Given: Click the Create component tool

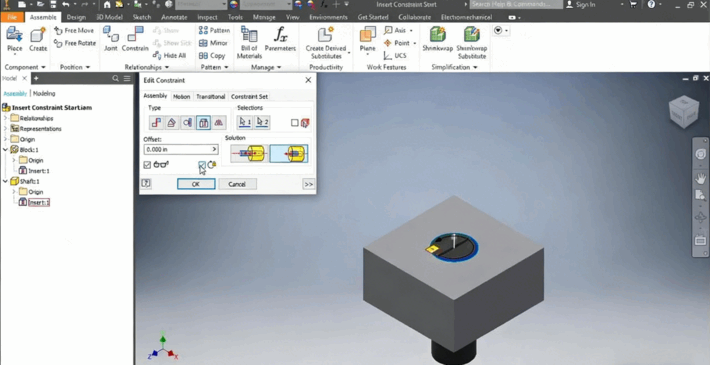Looking at the screenshot, I should pyautogui.click(x=38, y=40).
